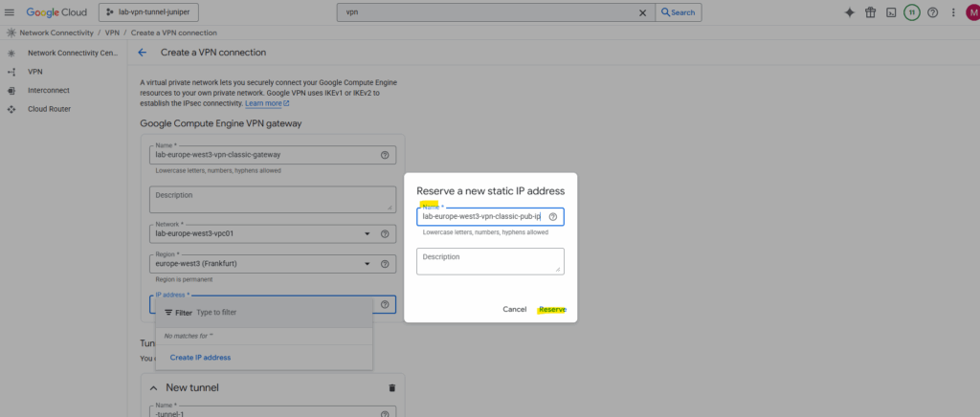Screen dimensions: 980x417
Task: Open the lab-vpn-tunnel-juniper project picker
Action: click(148, 12)
